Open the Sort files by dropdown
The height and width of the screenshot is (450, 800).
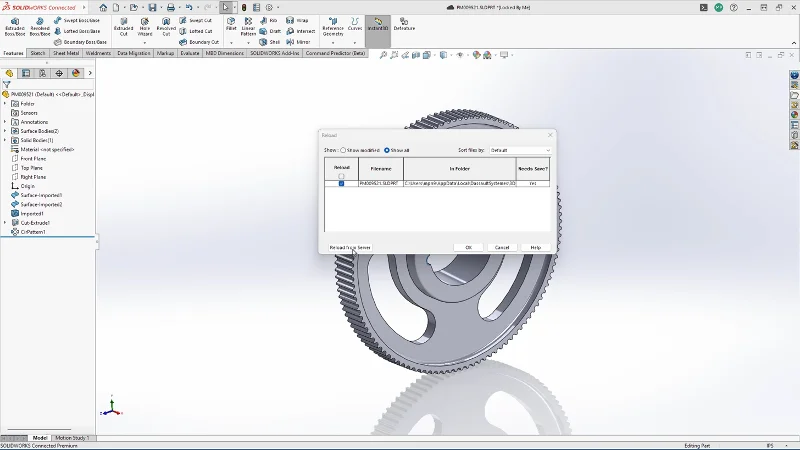coord(519,150)
